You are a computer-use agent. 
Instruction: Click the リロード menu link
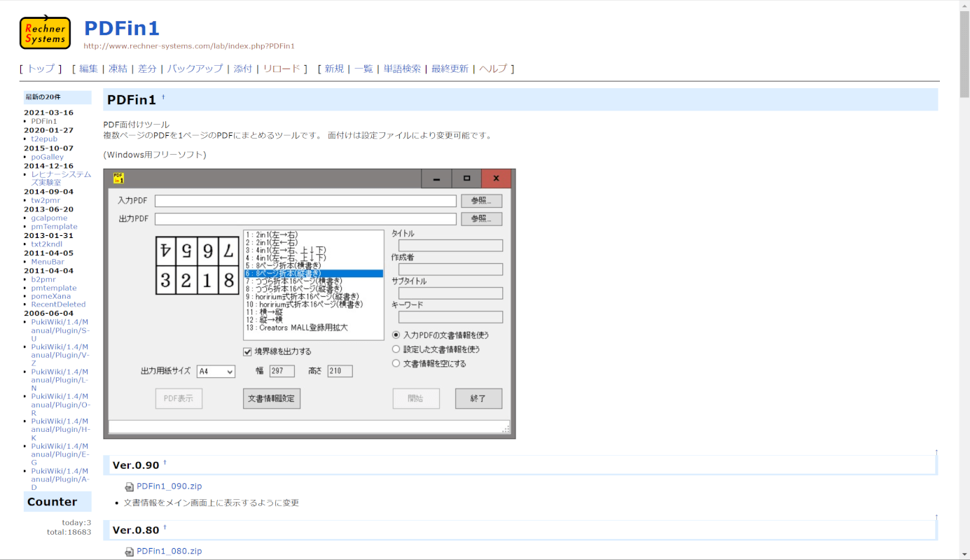pos(282,69)
